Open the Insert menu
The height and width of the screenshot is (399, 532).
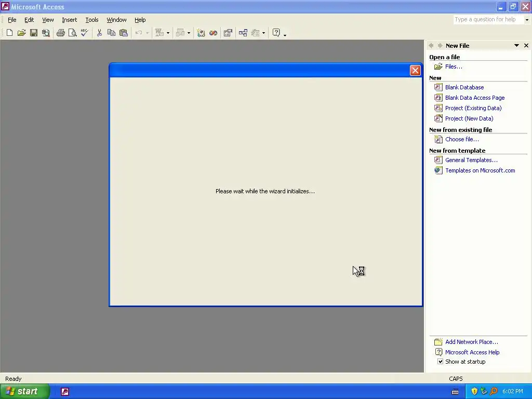pos(69,20)
